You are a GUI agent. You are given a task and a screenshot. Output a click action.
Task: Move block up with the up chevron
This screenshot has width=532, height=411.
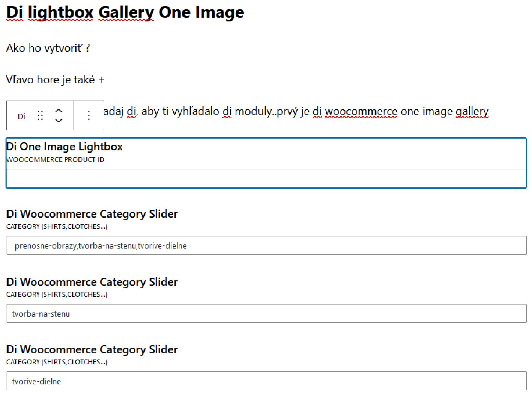pos(59,111)
